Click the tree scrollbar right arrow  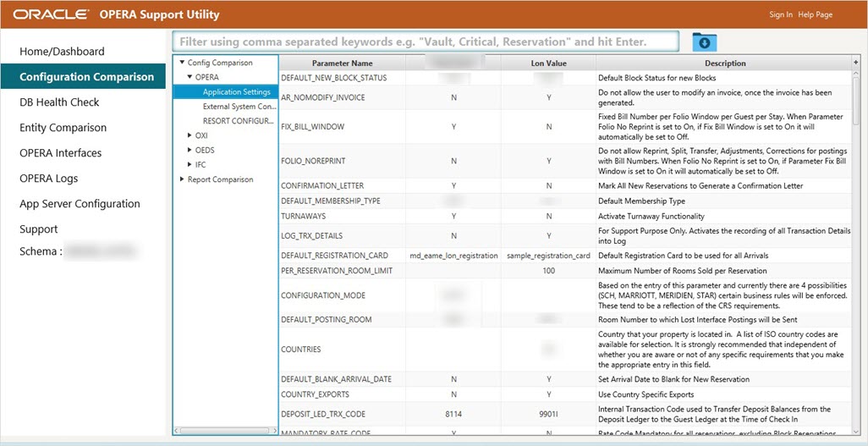275,430
